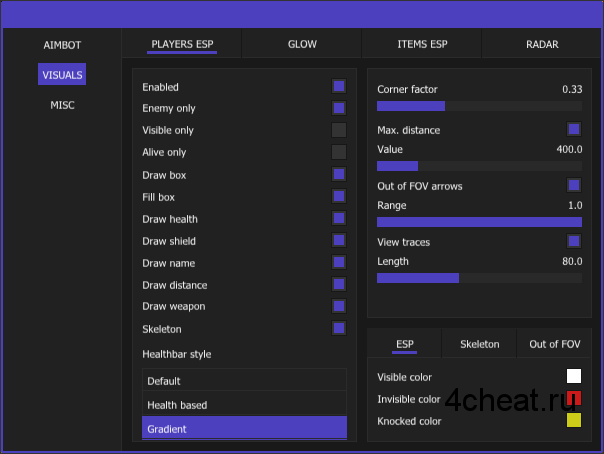Screen dimensions: 604x454
Task: Check the Alive only option
Action: pyautogui.click(x=339, y=152)
